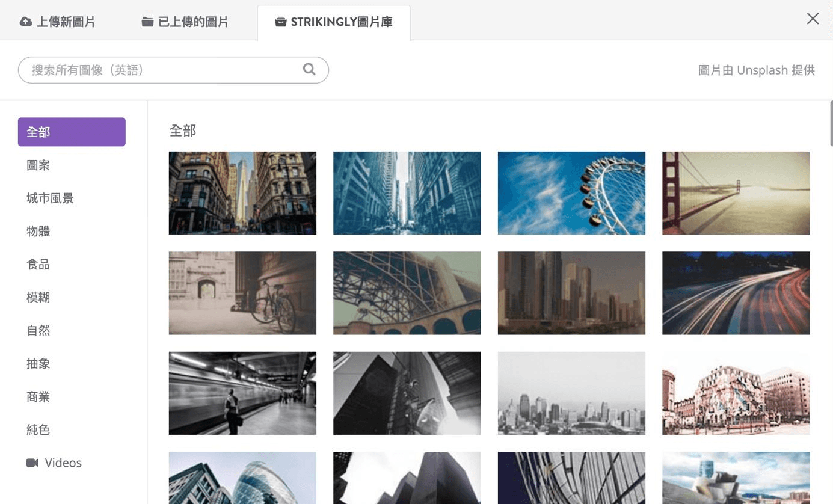833x504 pixels.
Task: Select the 自然 category
Action: coord(38,330)
